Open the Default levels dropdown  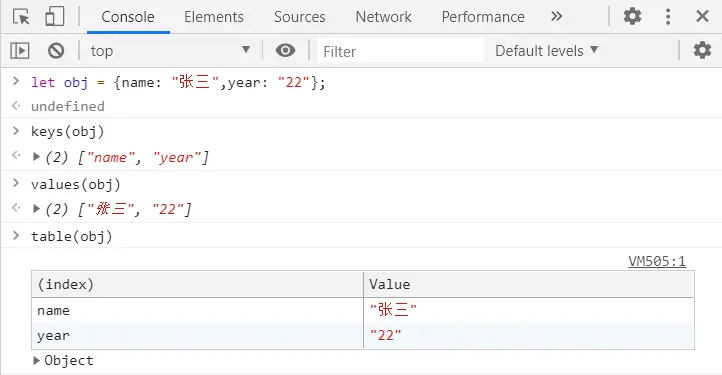[546, 50]
